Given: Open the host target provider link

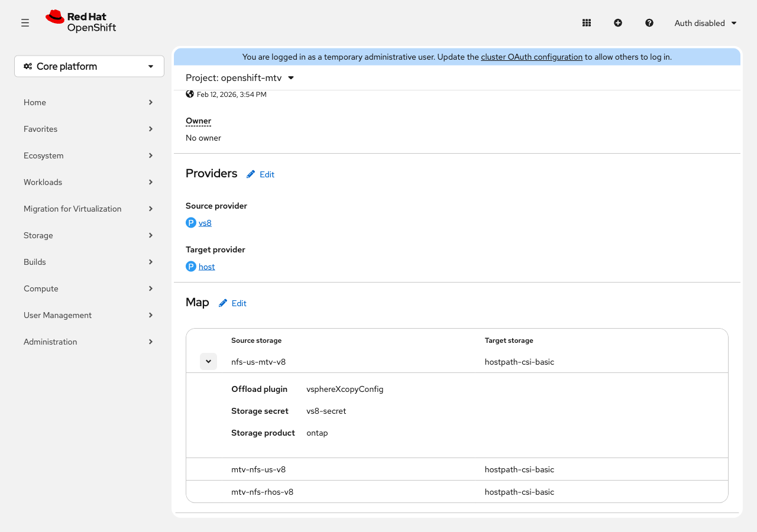Looking at the screenshot, I should (207, 267).
